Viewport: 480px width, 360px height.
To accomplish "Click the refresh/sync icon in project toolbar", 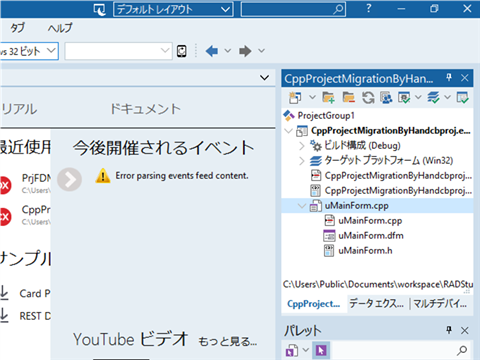I will [x=368, y=98].
